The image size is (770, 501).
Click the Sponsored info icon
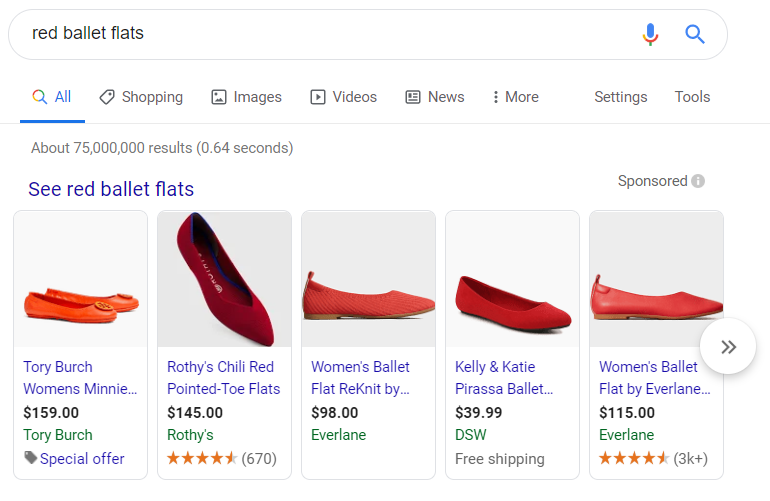point(698,181)
